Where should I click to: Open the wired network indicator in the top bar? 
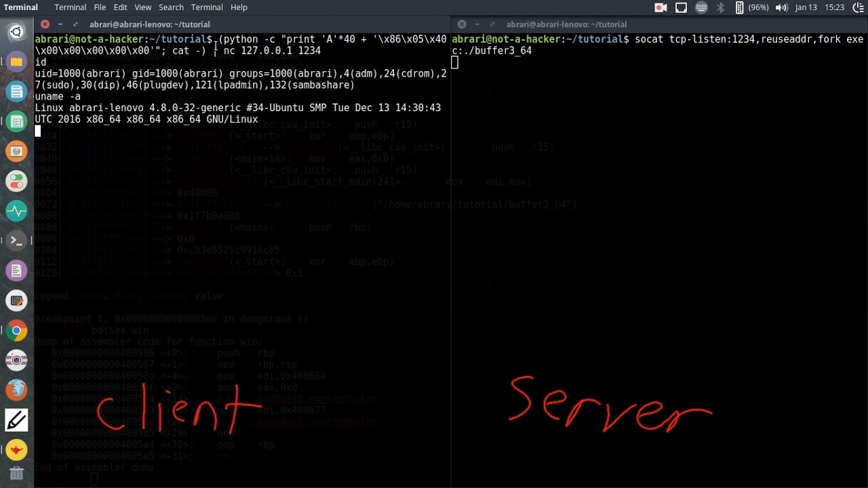[x=681, y=7]
